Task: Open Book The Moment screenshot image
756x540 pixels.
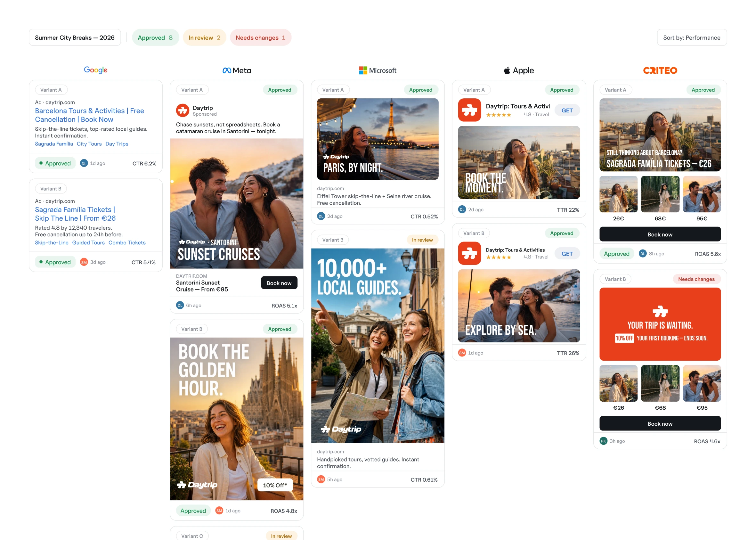Action: (x=519, y=163)
